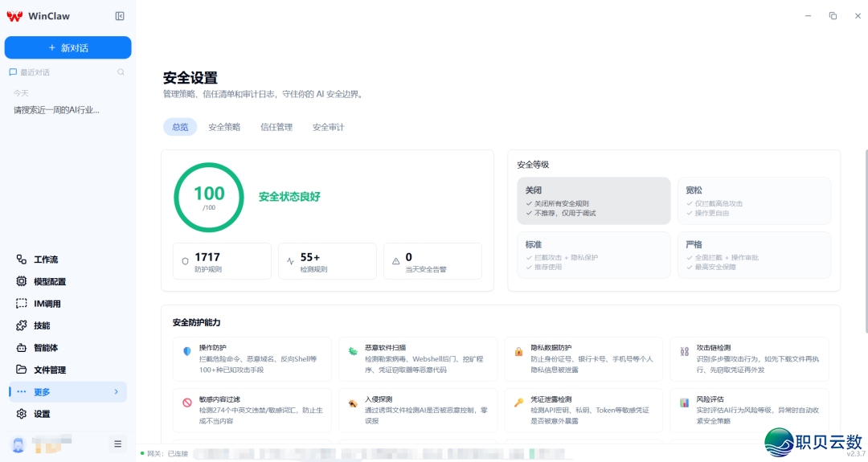
Task: Collapse the sidebar panel icon
Action: point(120,16)
